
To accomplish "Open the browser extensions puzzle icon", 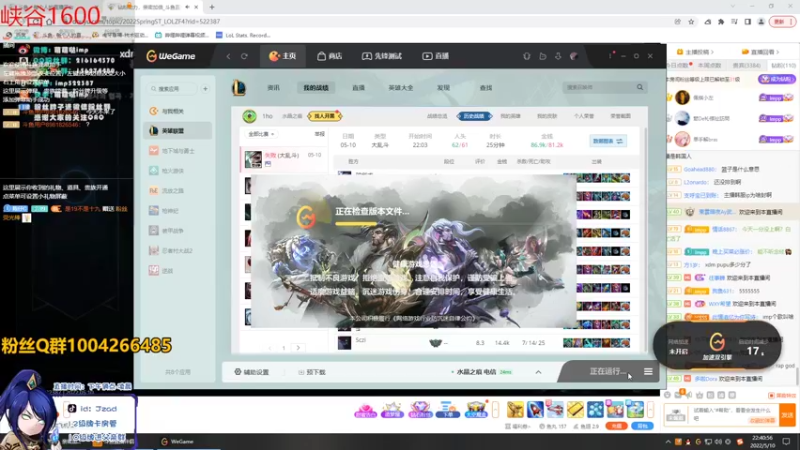I will 721,21.
